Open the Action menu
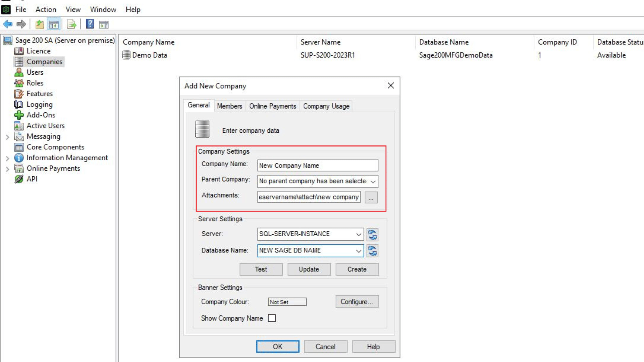Screen dimensions: 644x362 pyautogui.click(x=46, y=9)
